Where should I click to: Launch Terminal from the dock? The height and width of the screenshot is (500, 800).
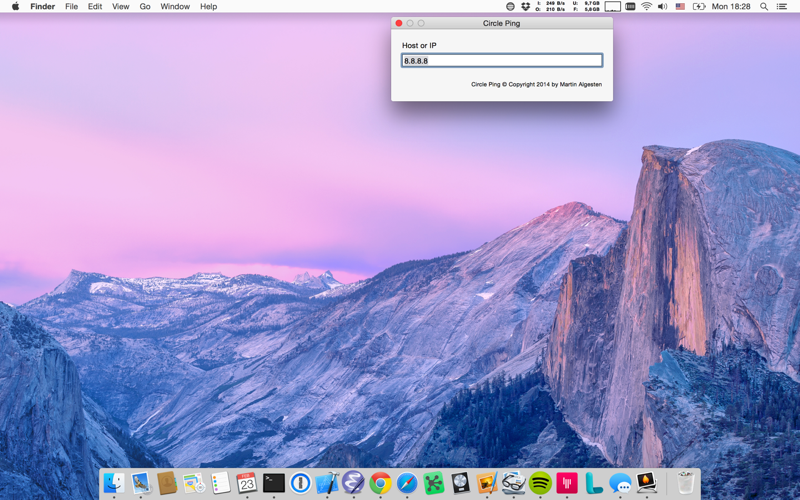click(274, 483)
